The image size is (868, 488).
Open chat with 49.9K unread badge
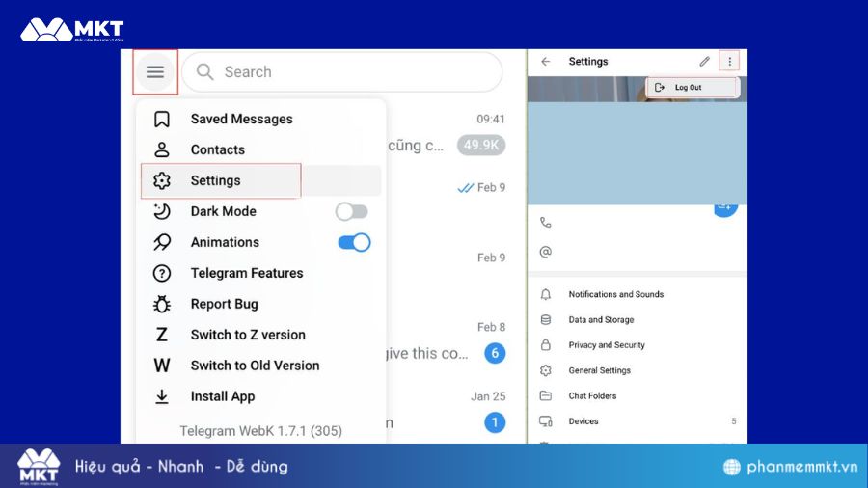coord(481,145)
